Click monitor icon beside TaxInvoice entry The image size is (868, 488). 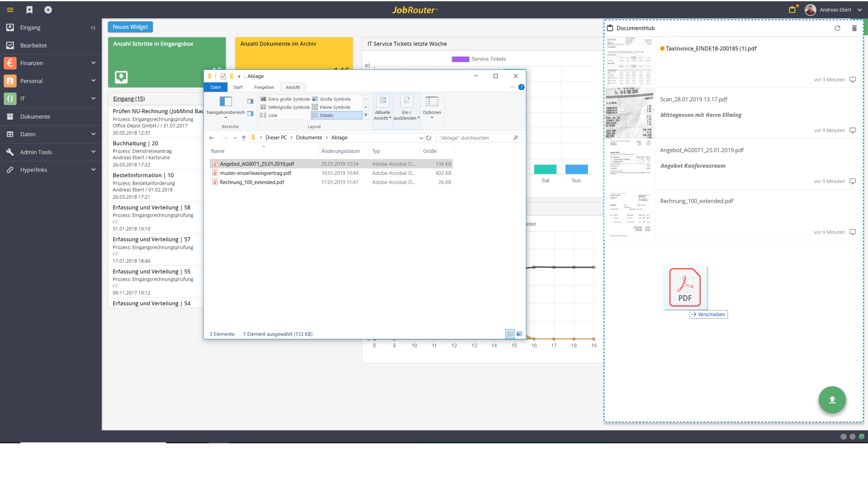click(x=853, y=80)
